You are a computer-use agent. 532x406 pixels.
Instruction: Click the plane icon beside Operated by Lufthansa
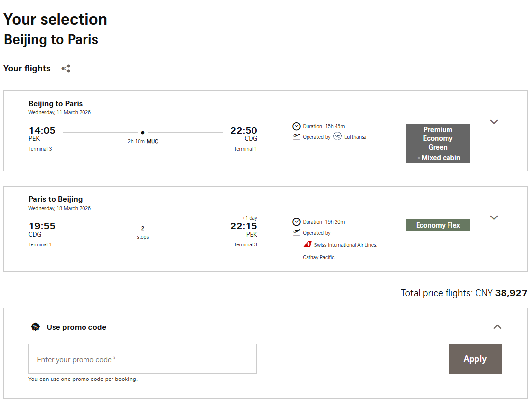pyautogui.click(x=296, y=137)
